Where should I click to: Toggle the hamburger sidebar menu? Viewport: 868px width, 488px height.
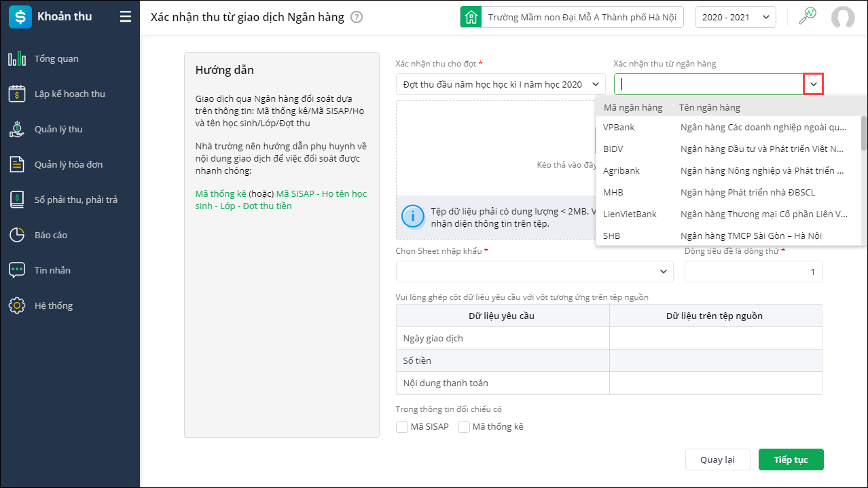126,17
